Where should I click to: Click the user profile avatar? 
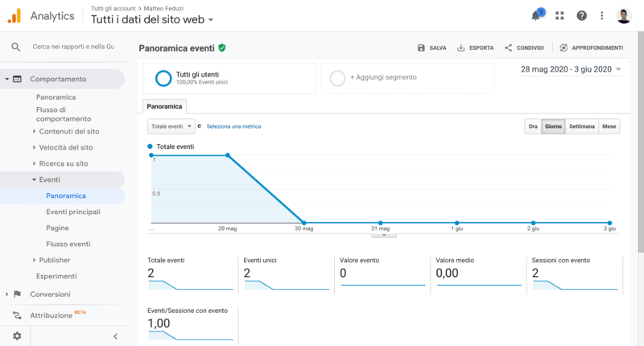coord(624,15)
